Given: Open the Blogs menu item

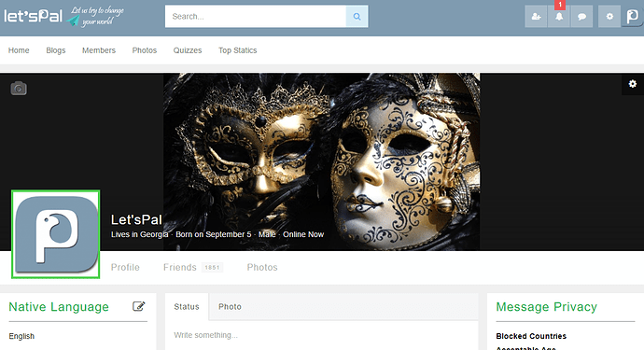Looking at the screenshot, I should pyautogui.click(x=56, y=50).
